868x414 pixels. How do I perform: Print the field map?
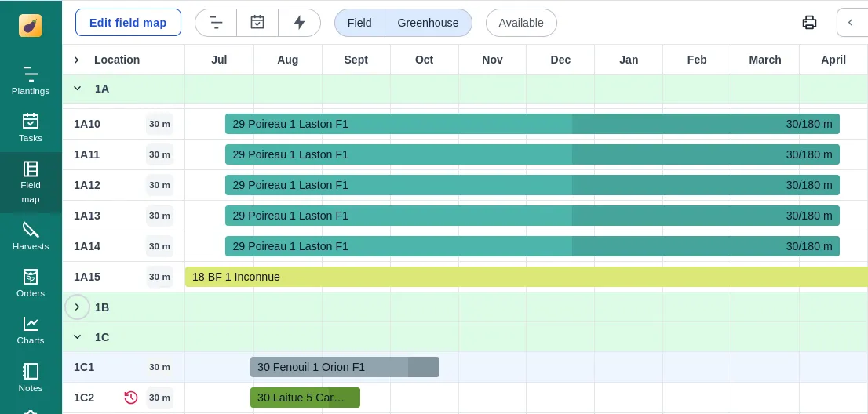[x=809, y=23]
